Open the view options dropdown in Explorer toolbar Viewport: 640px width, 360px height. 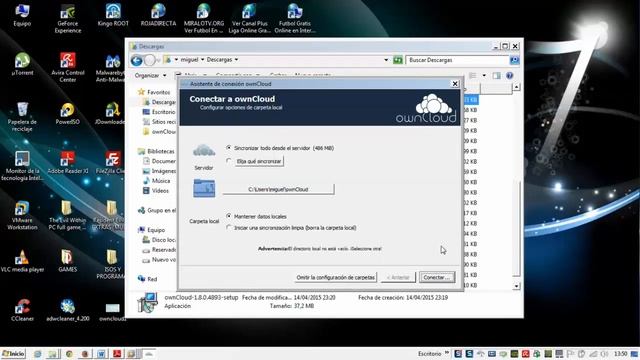click(x=484, y=76)
